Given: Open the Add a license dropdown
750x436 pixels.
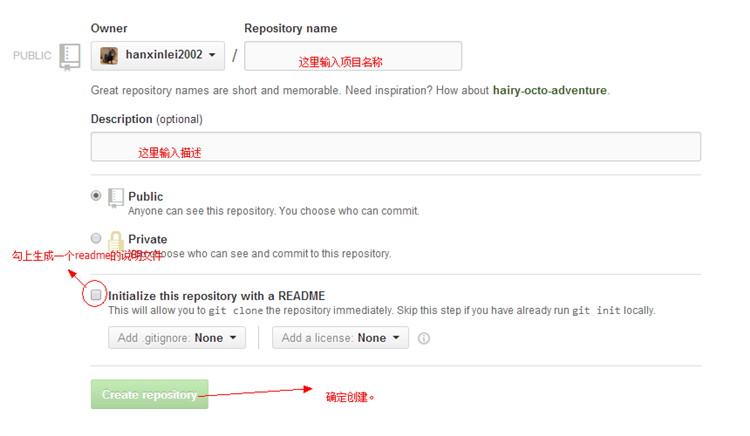Looking at the screenshot, I should (341, 338).
